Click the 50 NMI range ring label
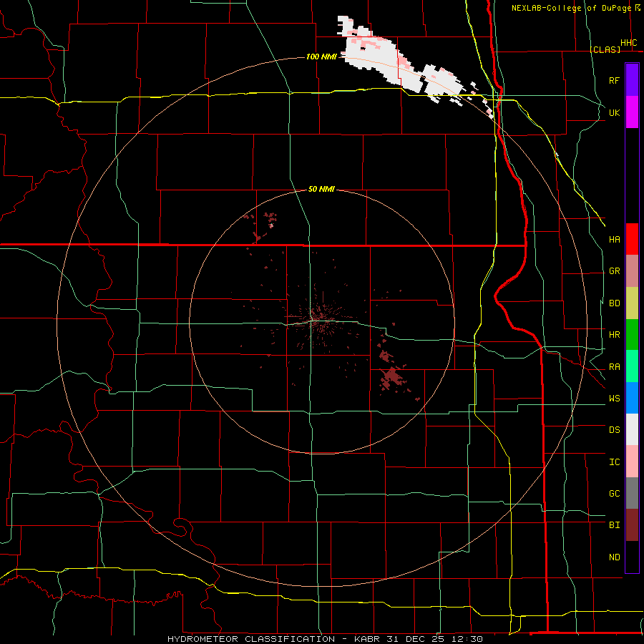 [x=321, y=189]
